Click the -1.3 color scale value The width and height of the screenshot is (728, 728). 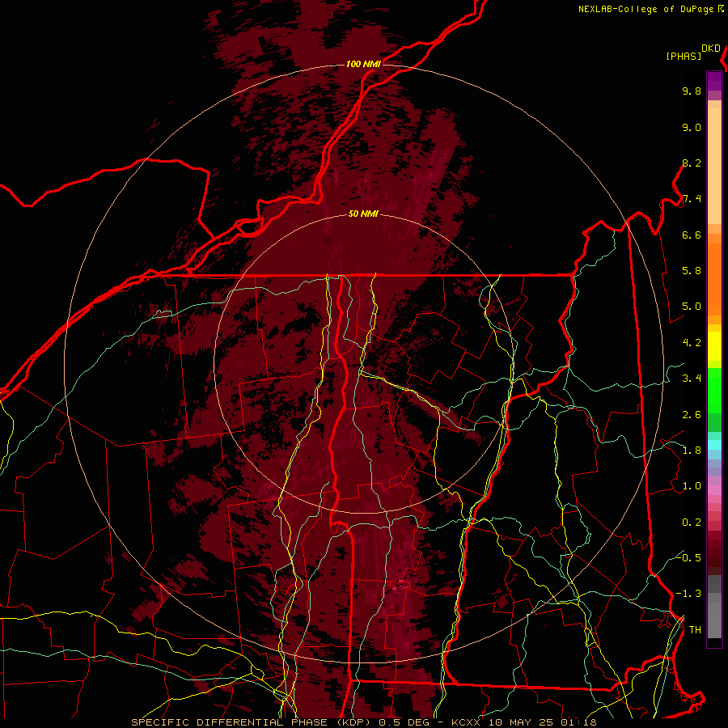(x=688, y=594)
